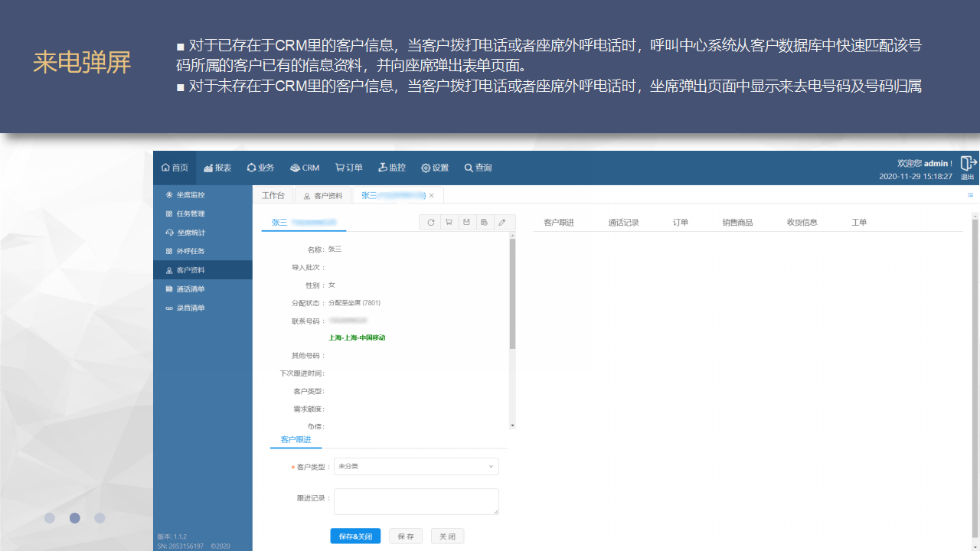Select 通话清单 in the sidebar
This screenshot has height=551, width=980.
tap(203, 289)
